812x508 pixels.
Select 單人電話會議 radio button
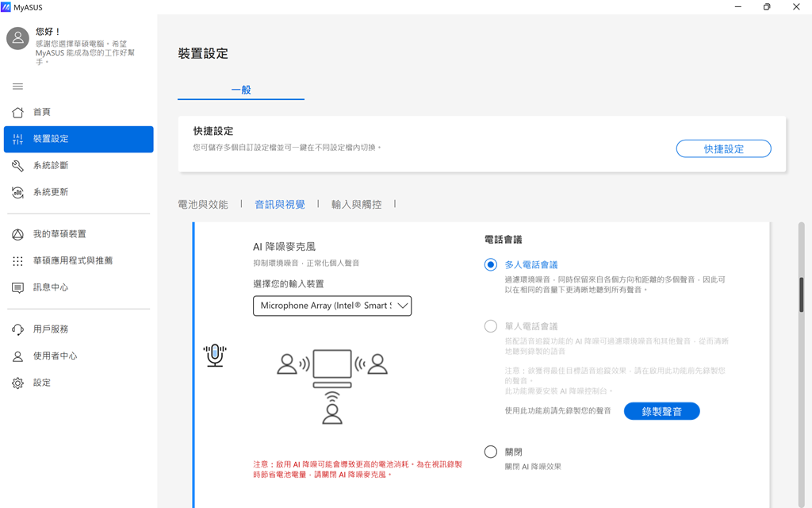490,326
